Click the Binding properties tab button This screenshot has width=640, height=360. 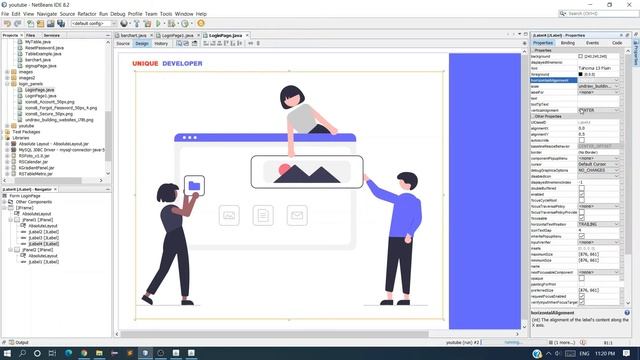(568, 43)
